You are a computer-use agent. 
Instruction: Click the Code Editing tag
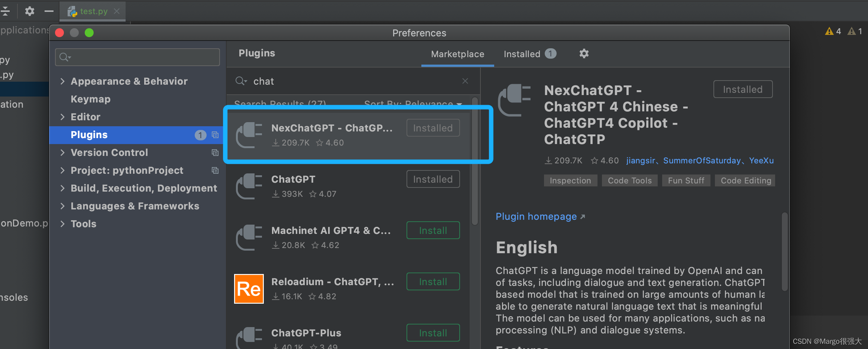745,180
